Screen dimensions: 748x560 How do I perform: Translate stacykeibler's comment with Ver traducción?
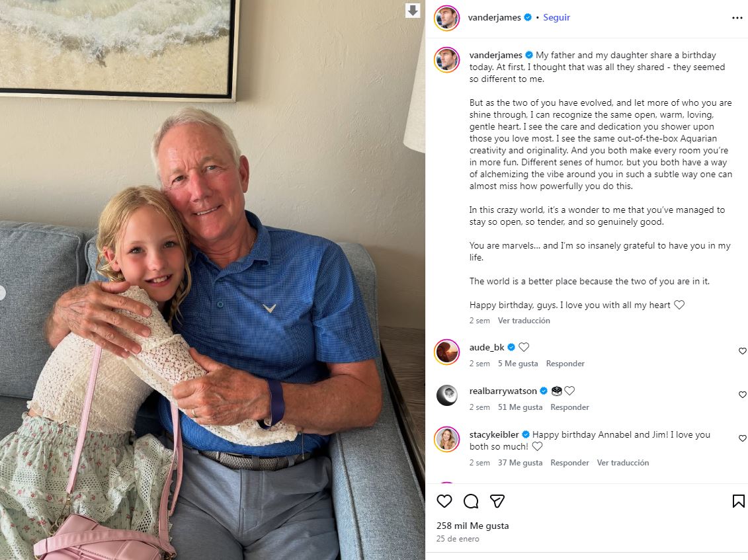pyautogui.click(x=622, y=463)
